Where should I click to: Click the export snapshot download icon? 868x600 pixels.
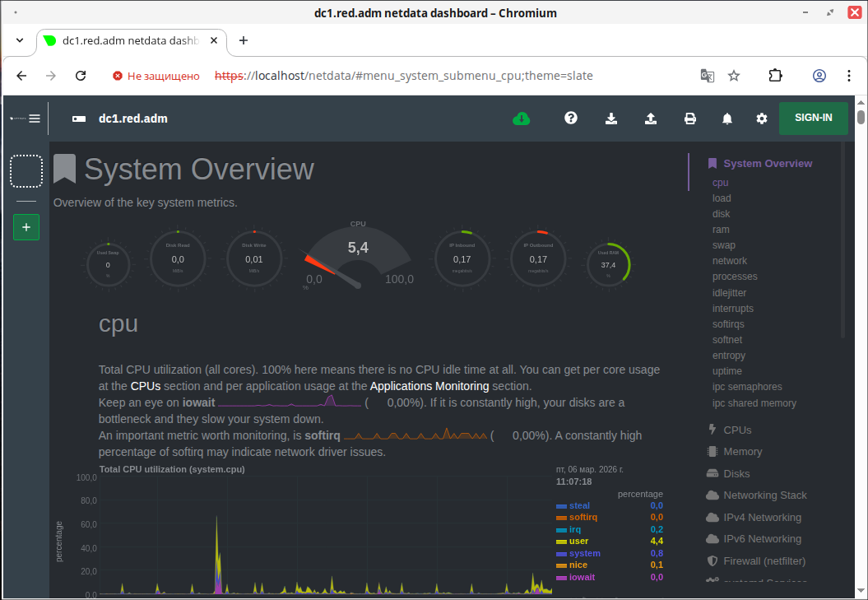click(611, 119)
